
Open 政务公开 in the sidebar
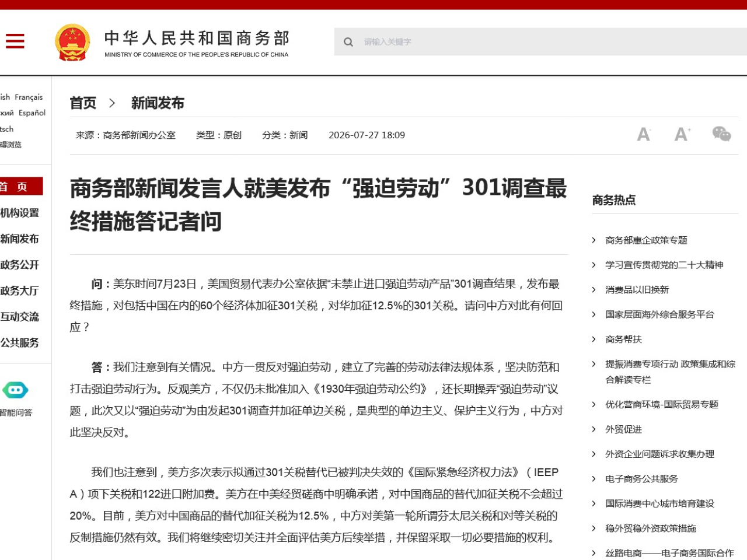(19, 265)
